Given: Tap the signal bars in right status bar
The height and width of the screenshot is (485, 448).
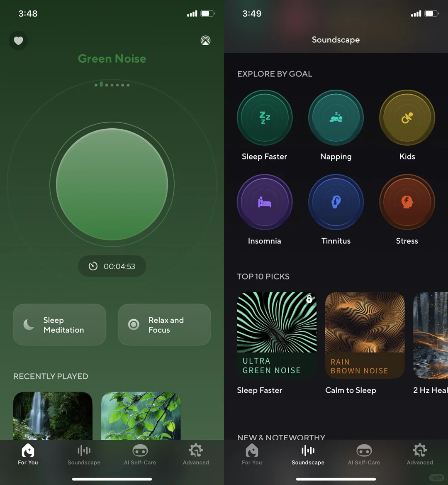Looking at the screenshot, I should (416, 14).
